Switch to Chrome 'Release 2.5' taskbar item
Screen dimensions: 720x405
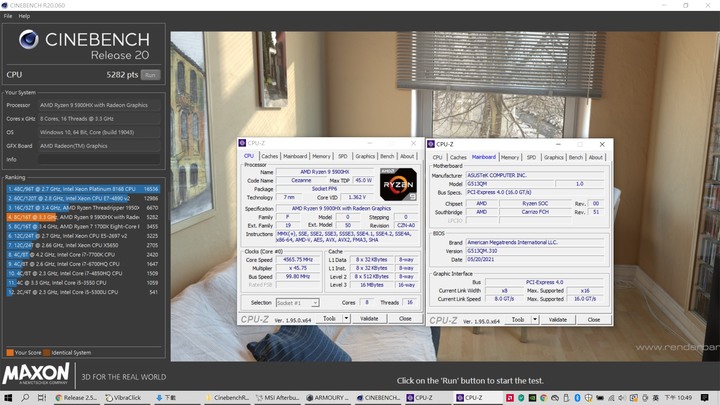(76, 398)
